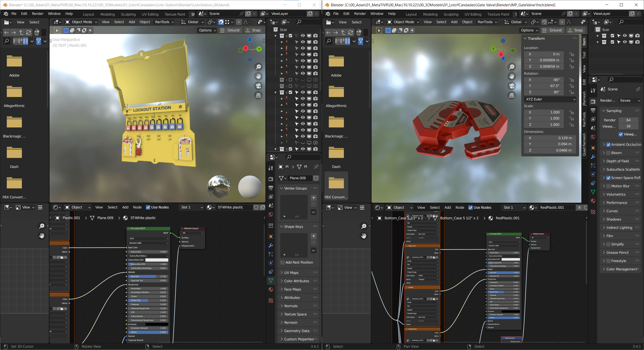Click add vertex group plus button
This screenshot has height=350, width=644.
pos(313,198)
